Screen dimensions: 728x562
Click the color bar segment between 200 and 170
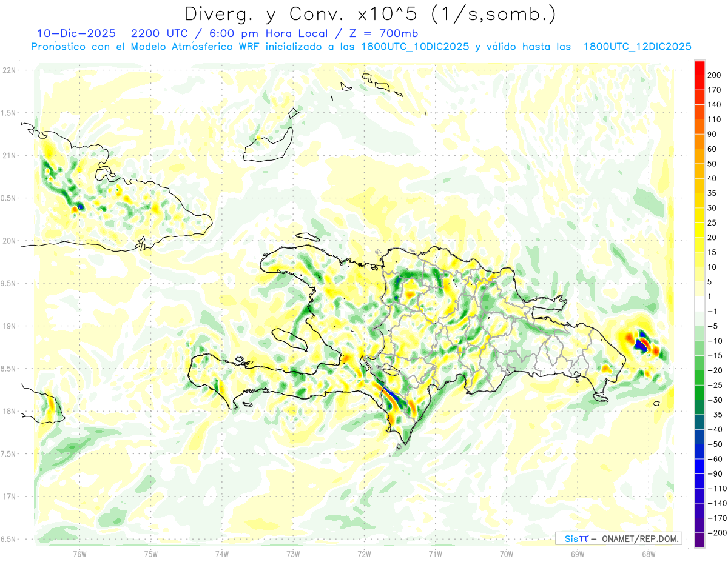[x=699, y=82]
